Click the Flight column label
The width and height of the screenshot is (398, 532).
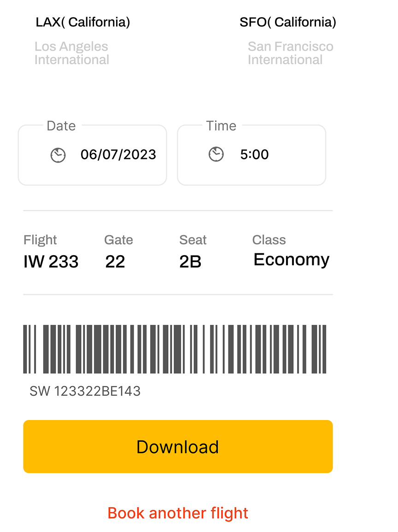click(x=40, y=240)
